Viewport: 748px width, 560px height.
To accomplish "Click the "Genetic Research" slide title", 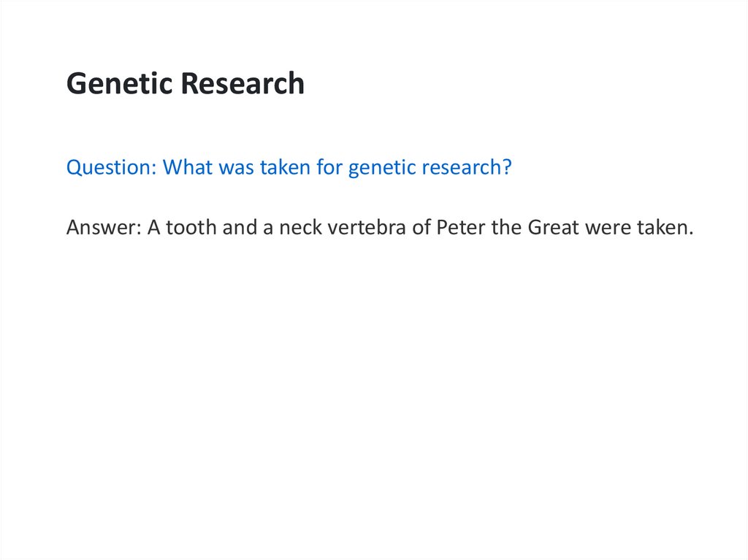I will pyautogui.click(x=185, y=84).
